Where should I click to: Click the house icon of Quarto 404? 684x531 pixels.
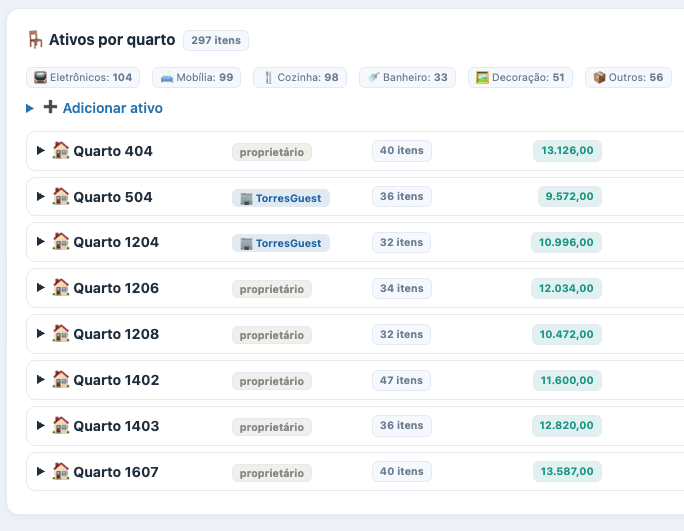tap(61, 151)
